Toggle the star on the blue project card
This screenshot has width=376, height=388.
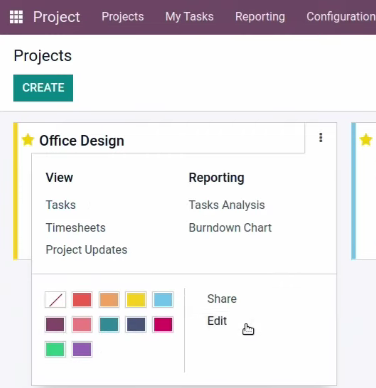pyautogui.click(x=366, y=140)
